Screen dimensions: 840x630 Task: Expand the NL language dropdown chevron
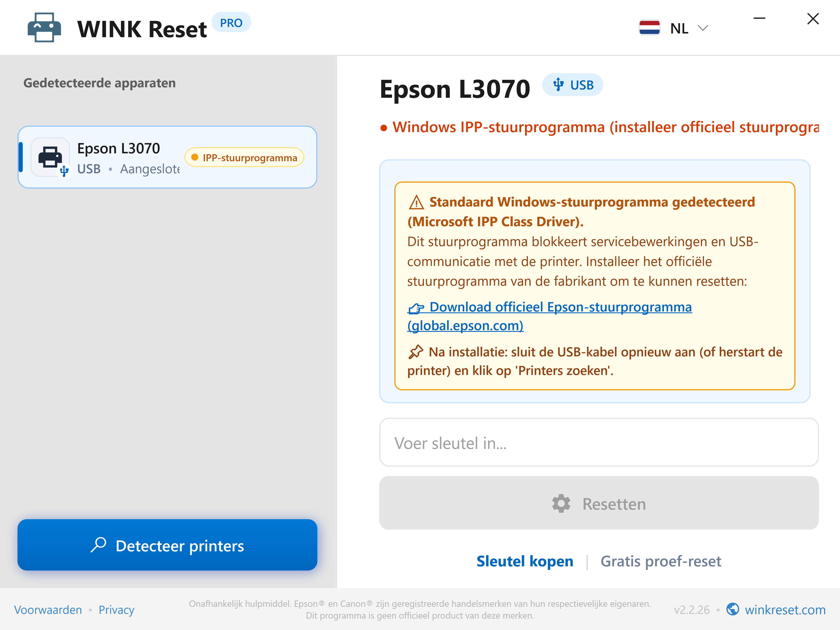tap(703, 28)
